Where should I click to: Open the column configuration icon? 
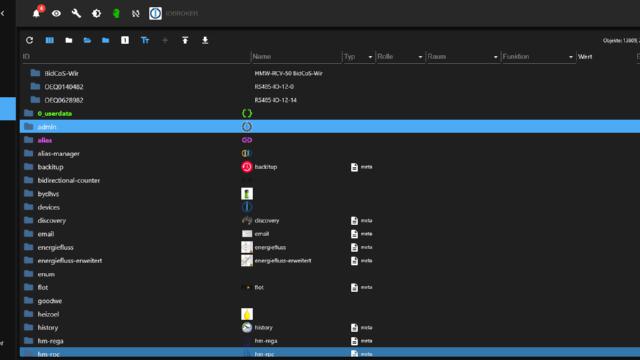(x=49, y=40)
